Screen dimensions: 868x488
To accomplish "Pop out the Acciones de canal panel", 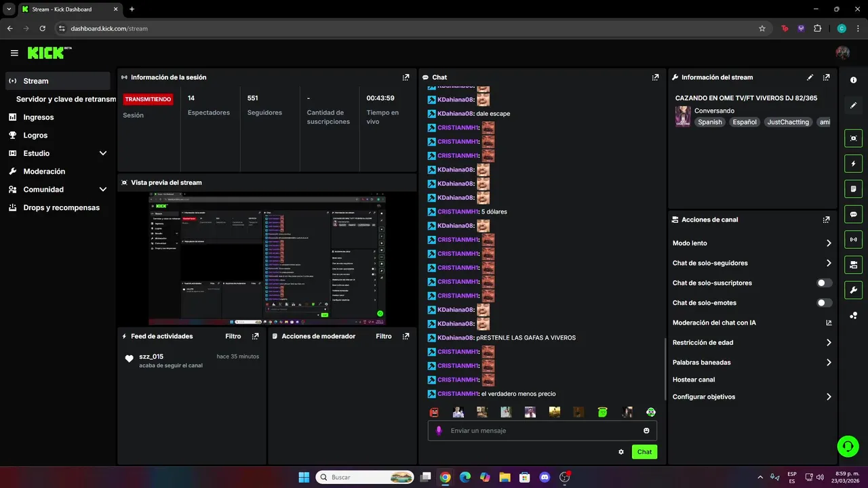I will pyautogui.click(x=826, y=220).
